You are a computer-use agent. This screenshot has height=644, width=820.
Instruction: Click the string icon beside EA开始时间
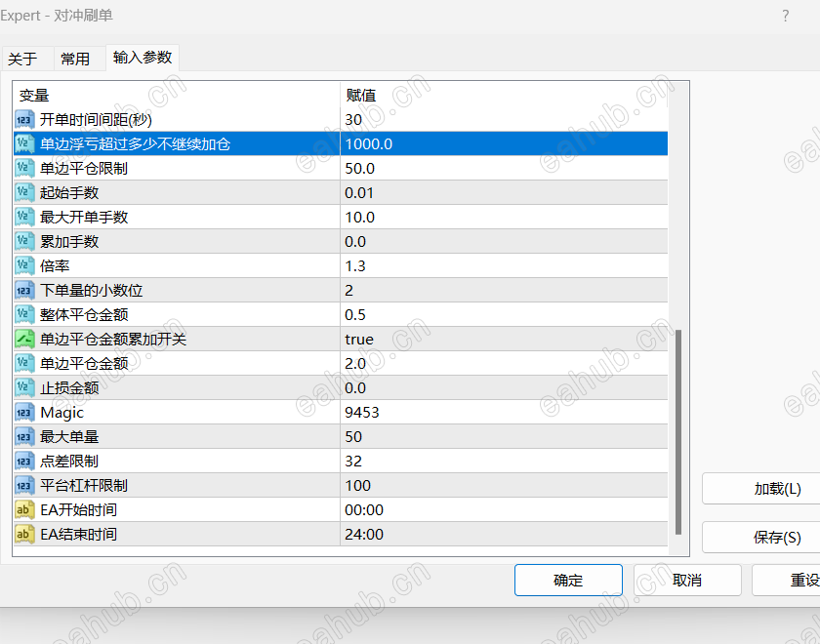[24, 510]
